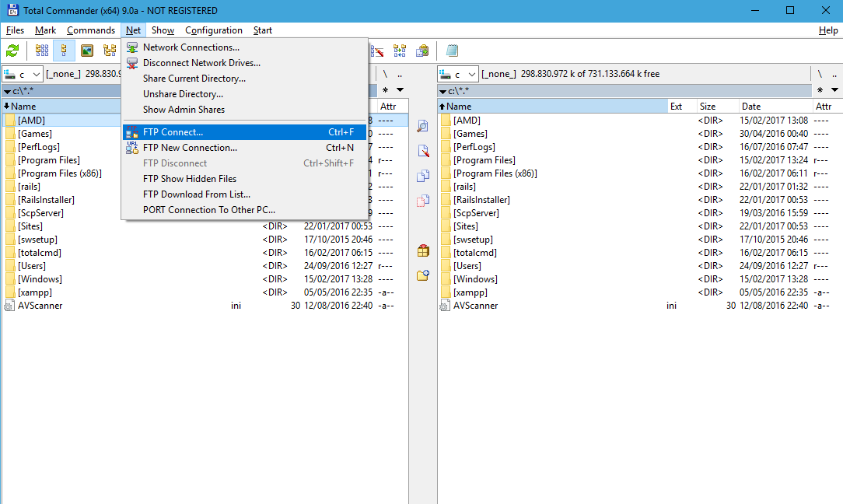Click right panel favorites asterisk button

820,89
